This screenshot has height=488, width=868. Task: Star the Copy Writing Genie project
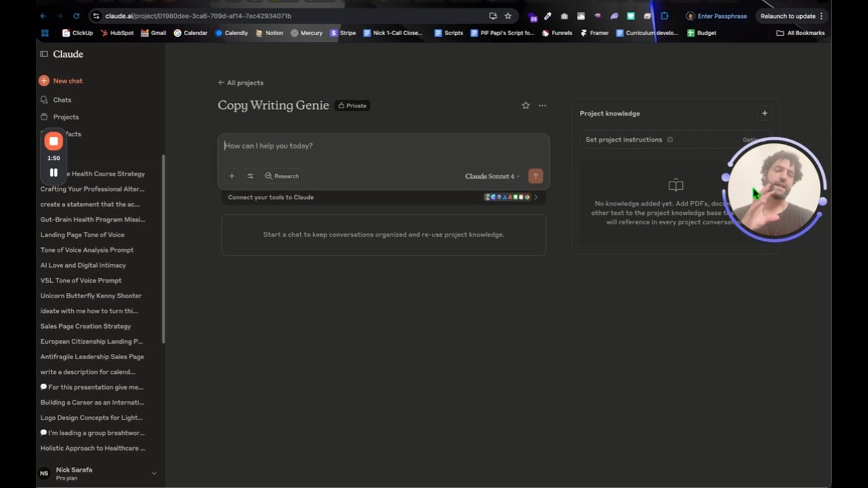coord(526,106)
